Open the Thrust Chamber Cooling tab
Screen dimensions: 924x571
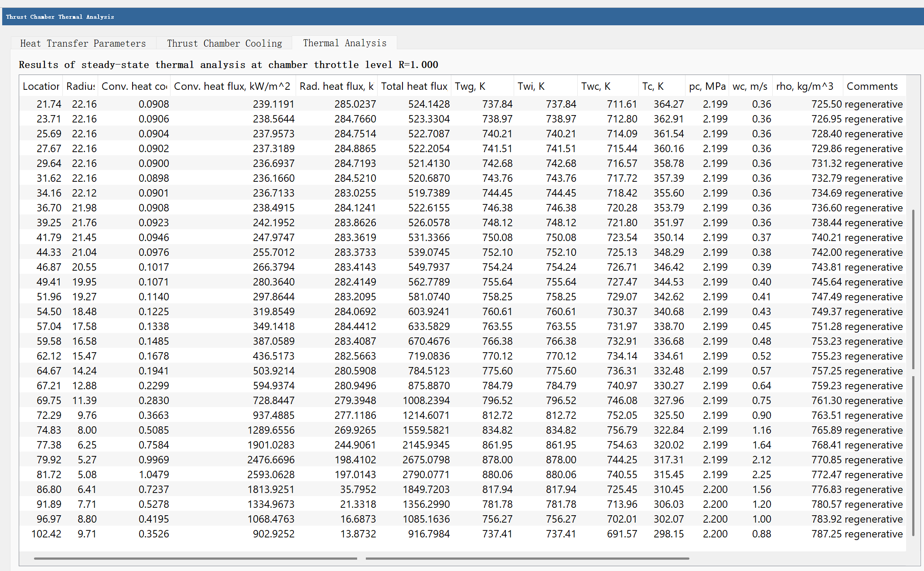pyautogui.click(x=224, y=43)
